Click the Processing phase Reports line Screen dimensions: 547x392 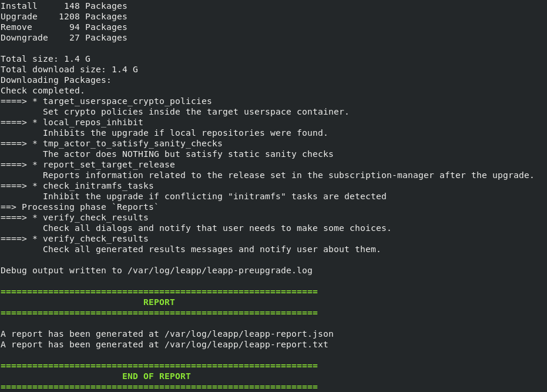tap(79, 207)
